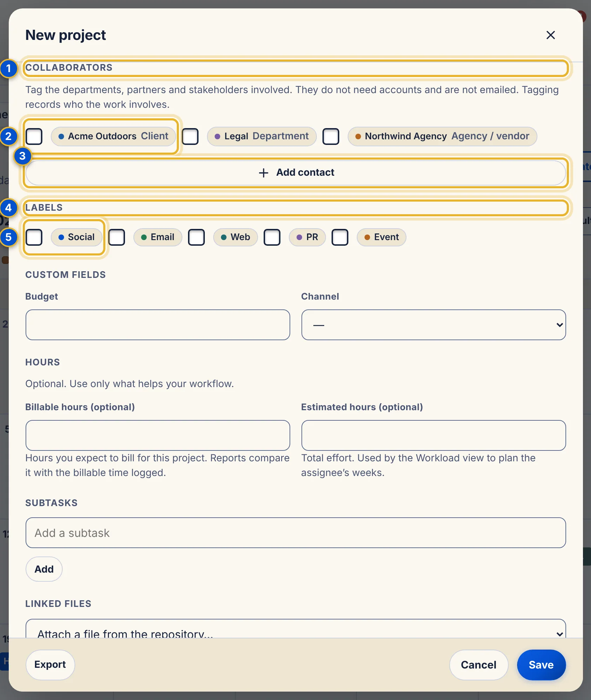Click the 'LINKED FILES' section heading

pyautogui.click(x=58, y=604)
